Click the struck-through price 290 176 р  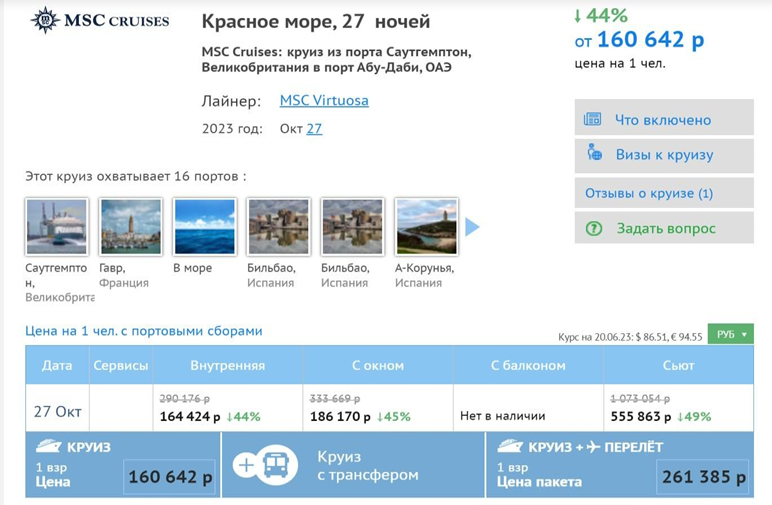(185, 398)
